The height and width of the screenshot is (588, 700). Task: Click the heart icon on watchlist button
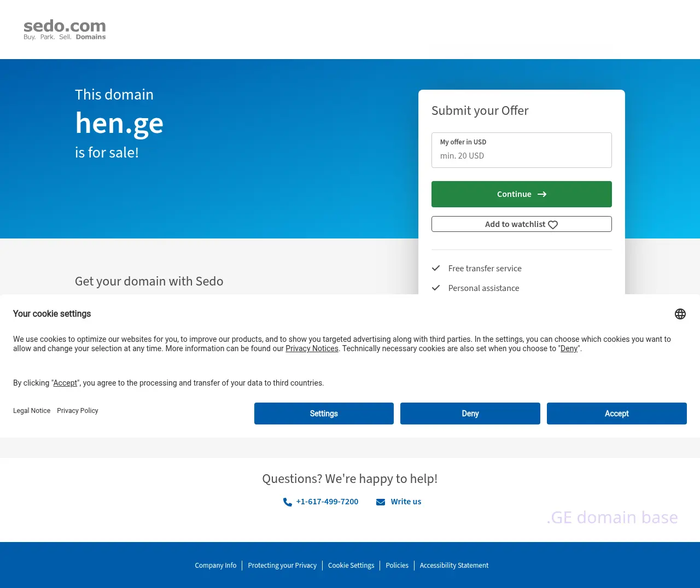point(553,225)
